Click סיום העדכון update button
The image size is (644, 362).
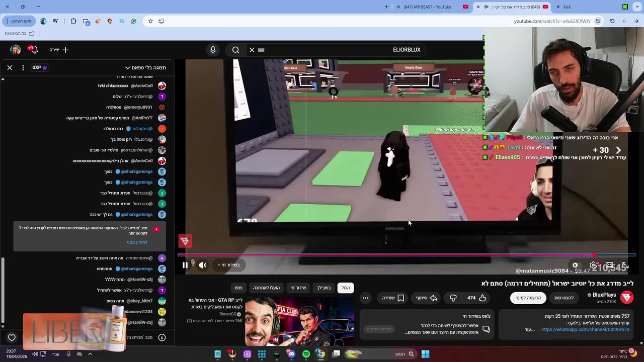tap(18, 21)
